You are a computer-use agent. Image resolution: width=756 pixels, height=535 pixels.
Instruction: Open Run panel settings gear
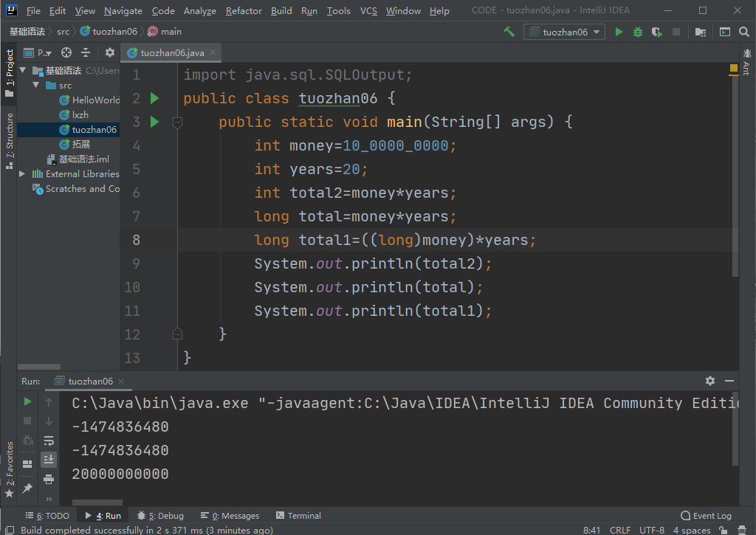pyautogui.click(x=710, y=381)
